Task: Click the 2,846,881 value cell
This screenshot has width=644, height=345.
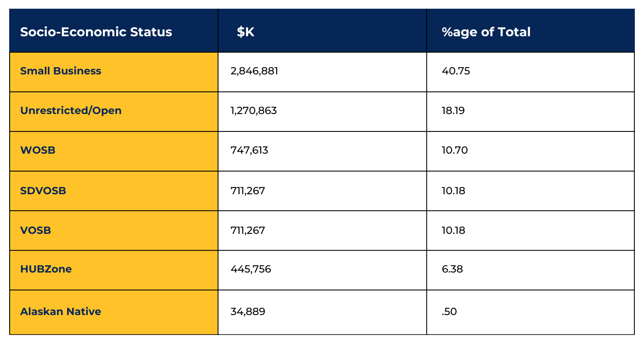Action: [x=254, y=71]
